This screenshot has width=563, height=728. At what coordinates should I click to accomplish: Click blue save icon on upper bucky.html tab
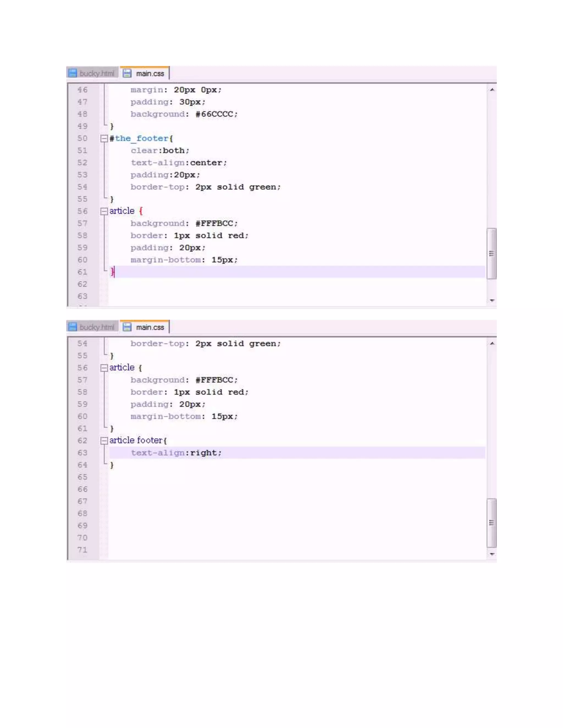(73, 73)
